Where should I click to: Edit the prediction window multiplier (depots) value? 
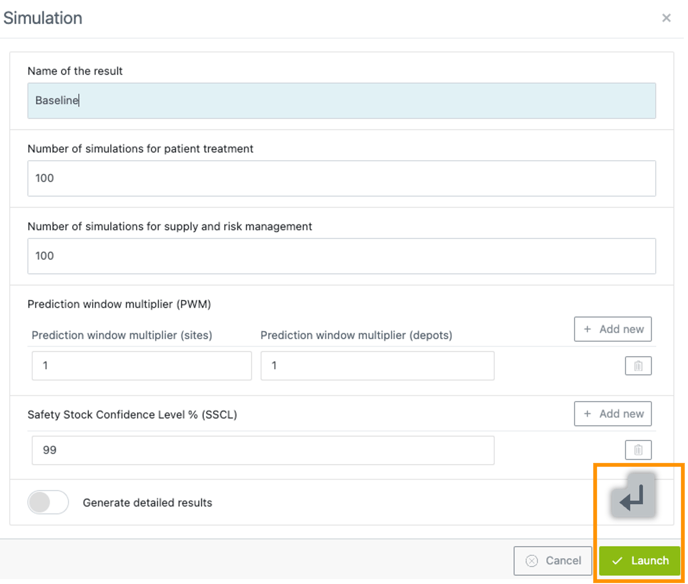click(377, 366)
